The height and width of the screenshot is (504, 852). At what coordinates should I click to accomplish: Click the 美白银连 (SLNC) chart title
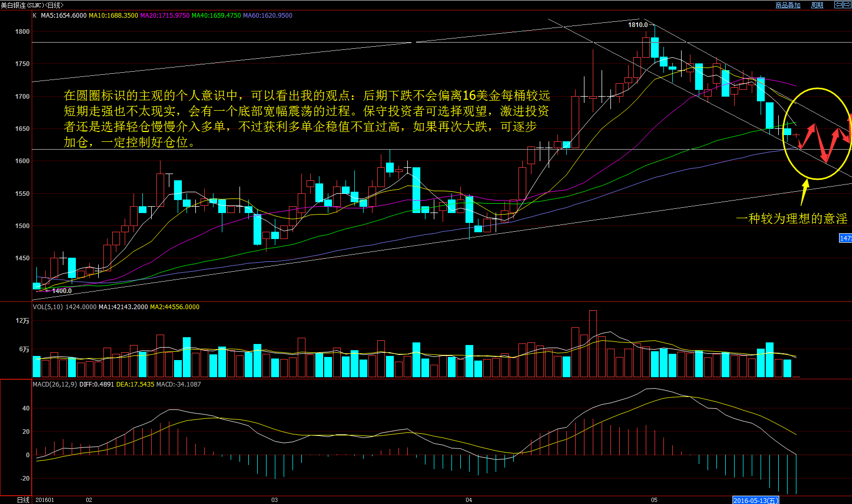click(x=32, y=5)
